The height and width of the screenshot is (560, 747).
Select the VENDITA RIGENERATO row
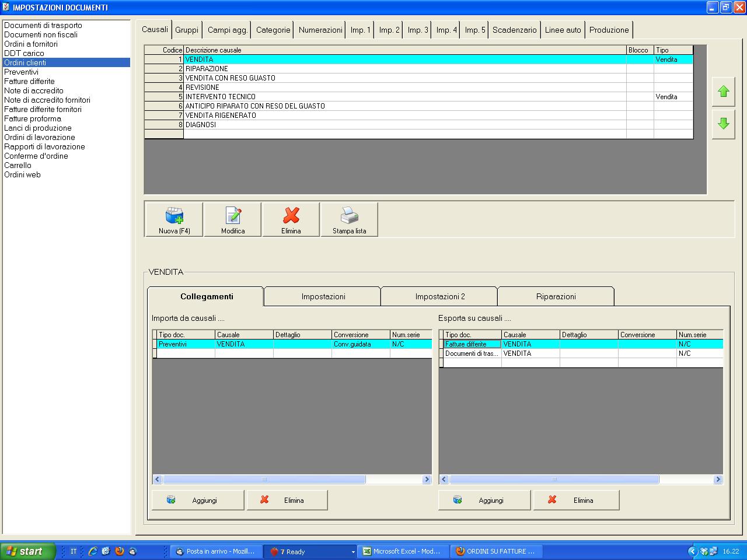point(418,116)
